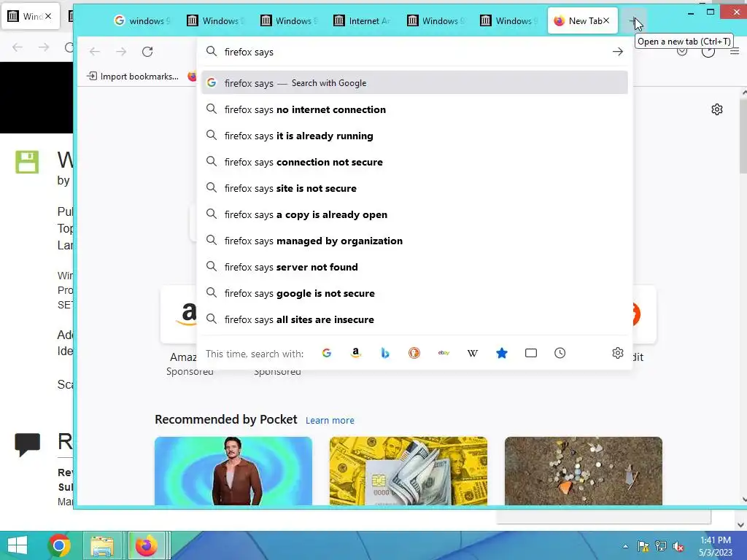The image size is (747, 560).
Task: Search this time with DuckDuckGo icon
Action: [414, 353]
